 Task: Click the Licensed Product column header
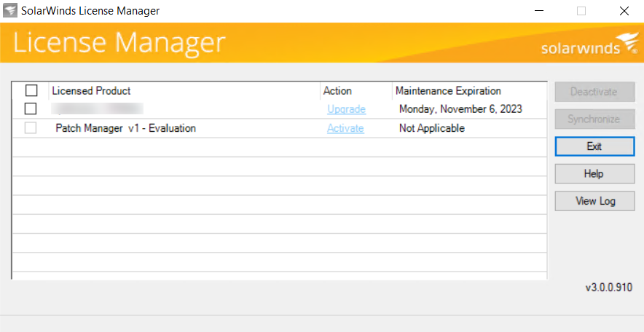pos(91,91)
